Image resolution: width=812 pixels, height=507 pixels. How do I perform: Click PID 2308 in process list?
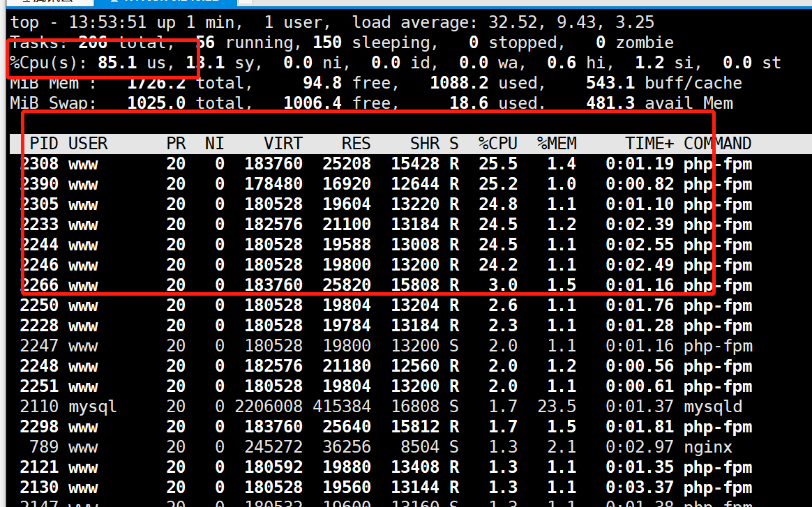(39, 164)
